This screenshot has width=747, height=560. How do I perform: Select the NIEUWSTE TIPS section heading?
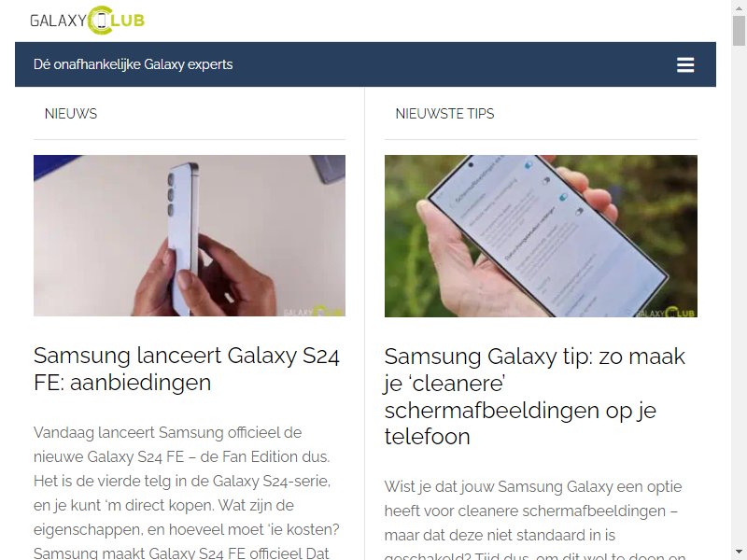pyautogui.click(x=444, y=113)
